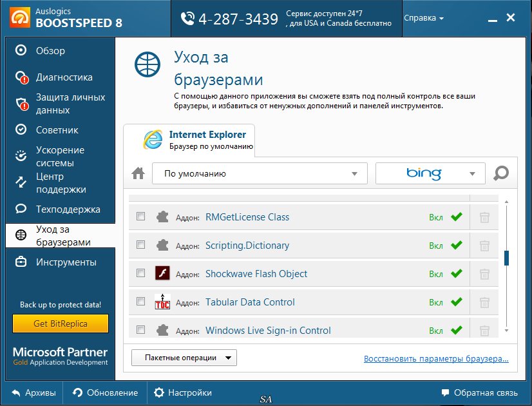Click the Ускорение системы gauge icon
The height and width of the screenshot is (406, 532).
[x=21, y=155]
